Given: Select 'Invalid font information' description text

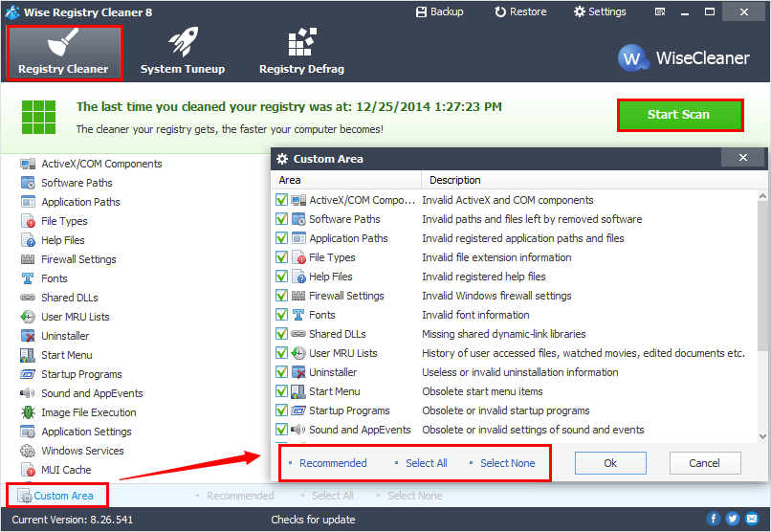Looking at the screenshot, I should 475,315.
